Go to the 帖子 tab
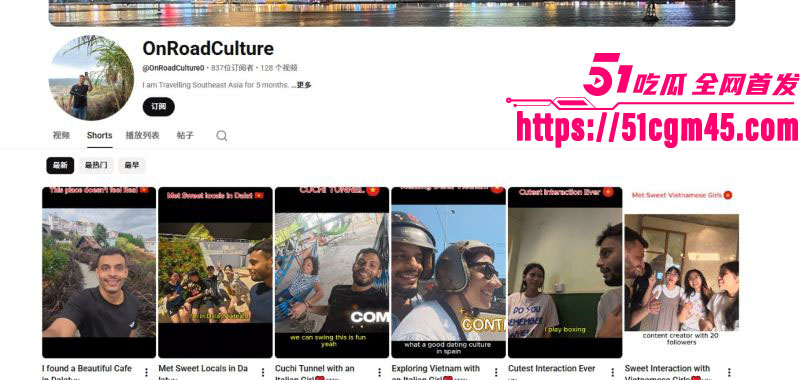This screenshot has width=800, height=380. [x=185, y=135]
